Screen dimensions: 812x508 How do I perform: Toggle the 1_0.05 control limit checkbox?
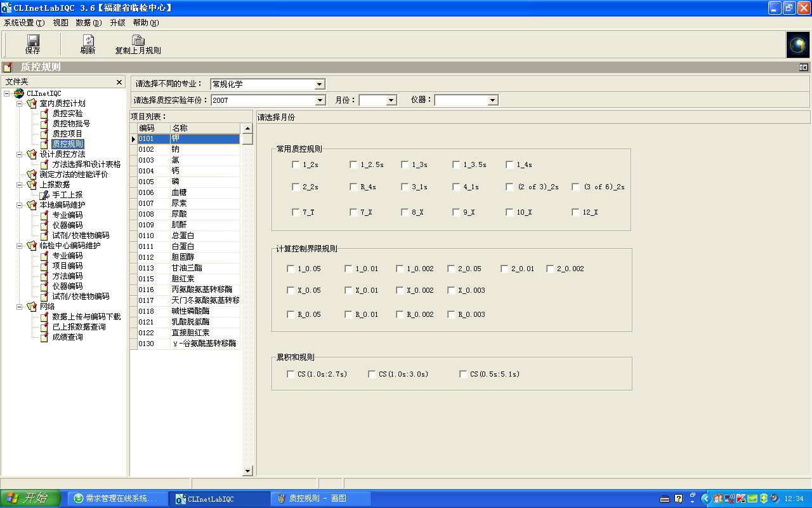[291, 269]
